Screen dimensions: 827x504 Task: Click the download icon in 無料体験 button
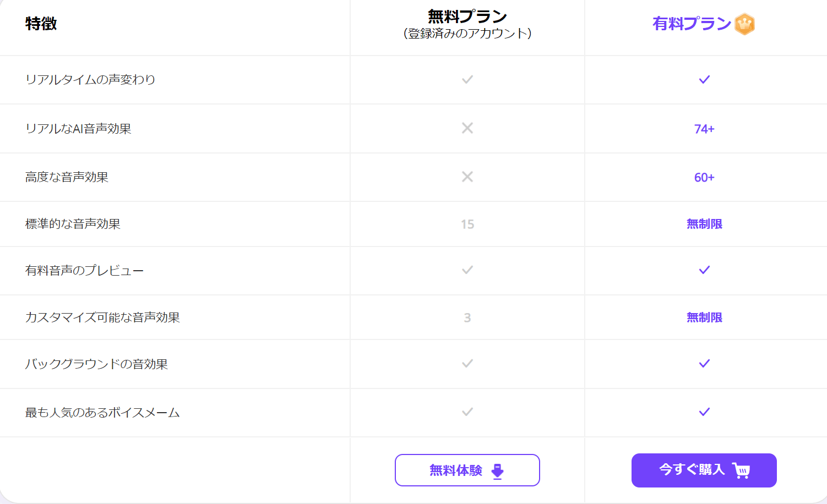tap(498, 471)
